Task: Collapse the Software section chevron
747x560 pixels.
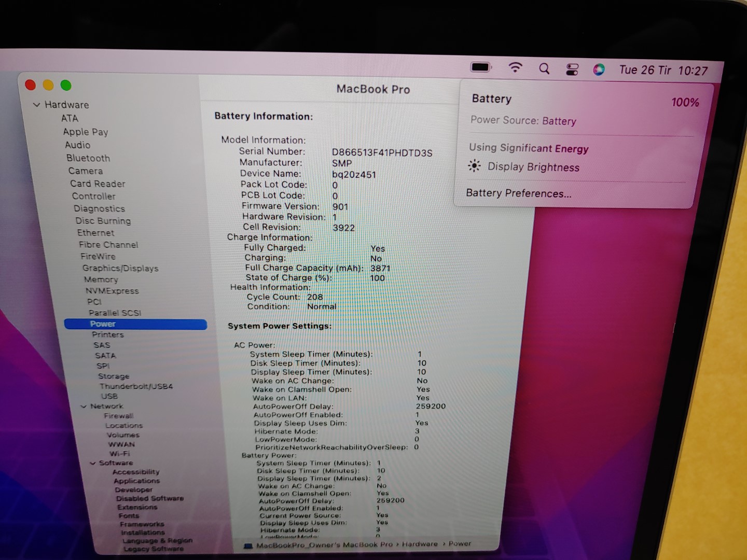Action: [x=93, y=464]
